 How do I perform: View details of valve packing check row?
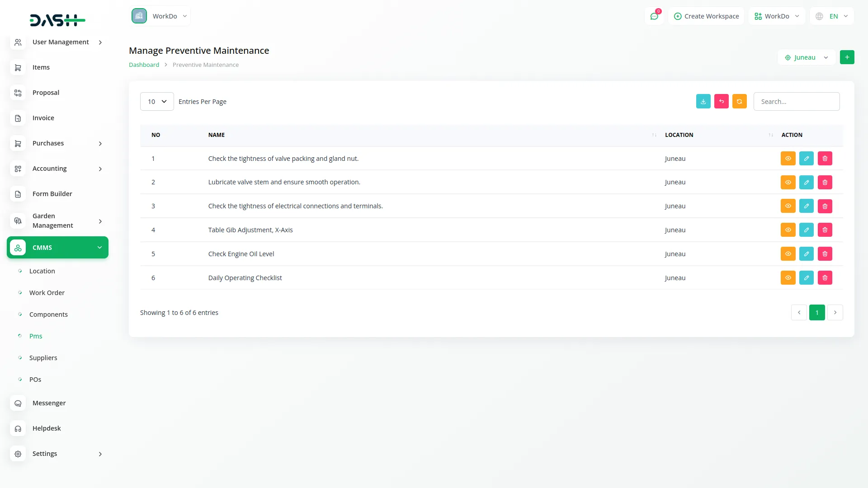[x=788, y=159]
